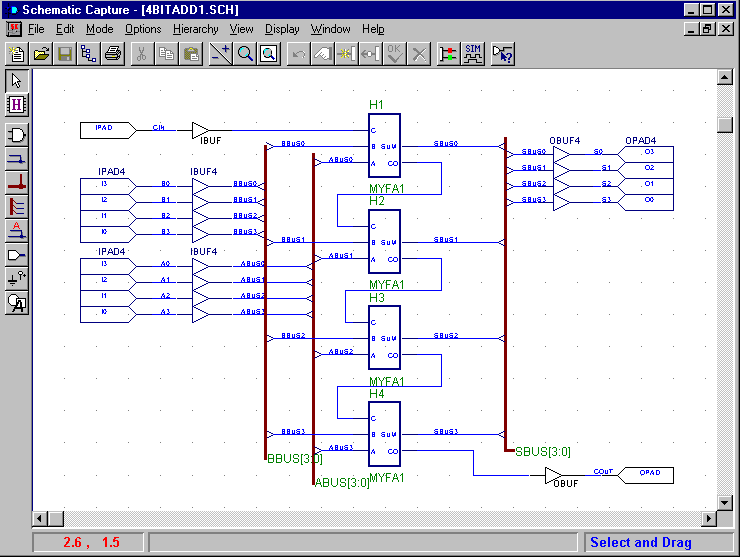This screenshot has height=557, width=740.
Task: Open a file with the folder icon
Action: (x=41, y=54)
